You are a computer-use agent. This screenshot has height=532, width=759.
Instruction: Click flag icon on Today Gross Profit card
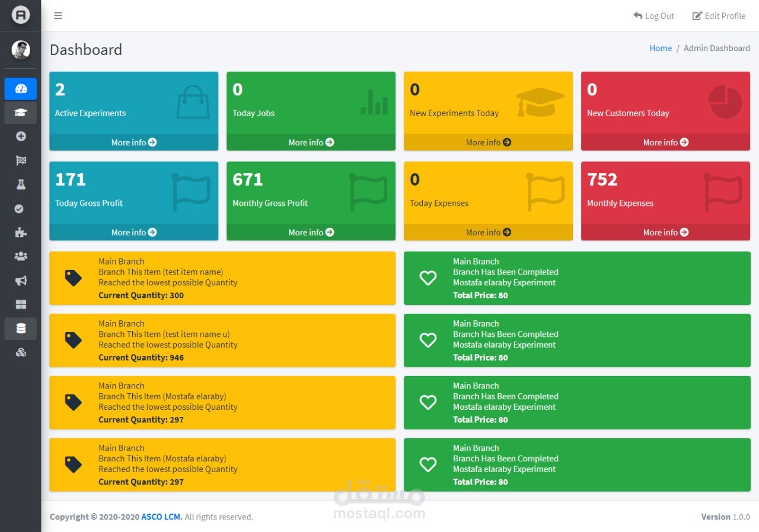tap(191, 192)
